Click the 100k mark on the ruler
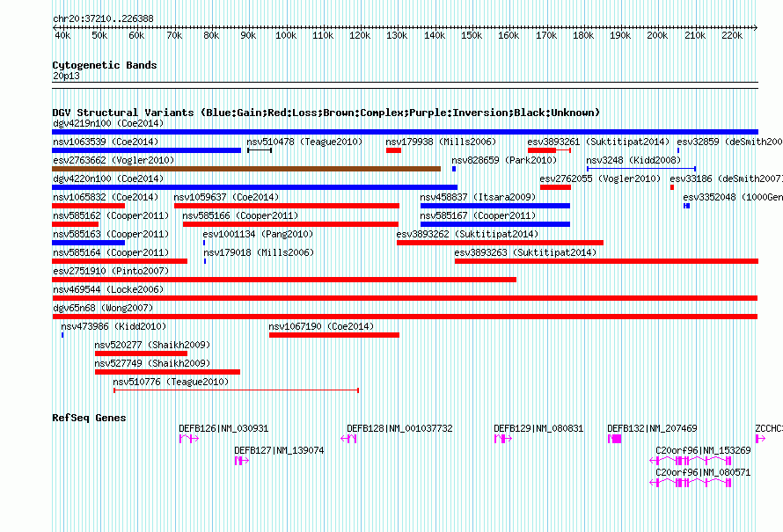Image resolution: width=783 pixels, height=532 pixels. (286, 36)
